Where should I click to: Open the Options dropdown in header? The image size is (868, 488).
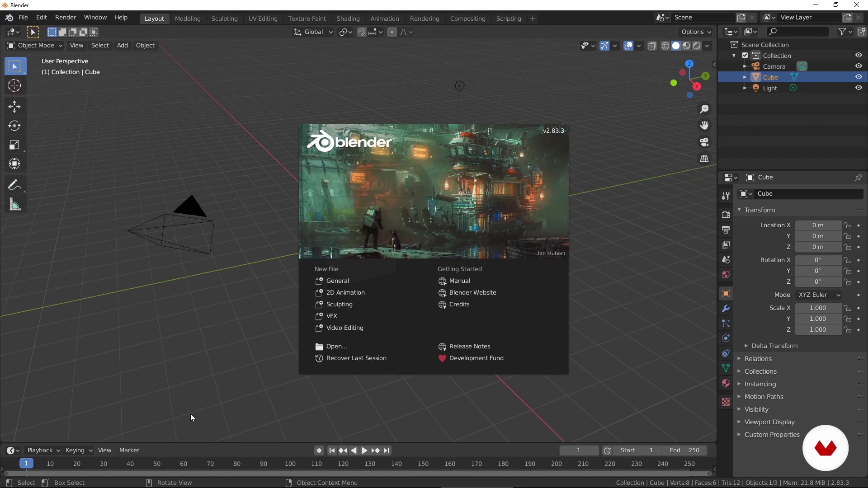696,32
